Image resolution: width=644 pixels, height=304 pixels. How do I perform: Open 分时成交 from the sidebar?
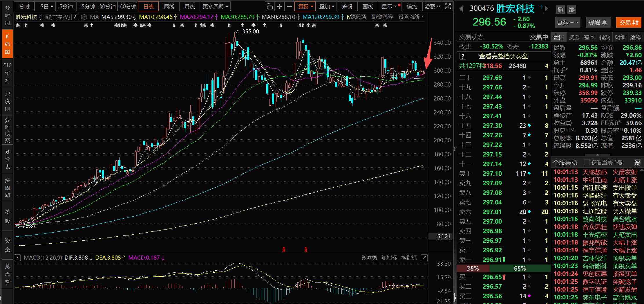click(7, 130)
